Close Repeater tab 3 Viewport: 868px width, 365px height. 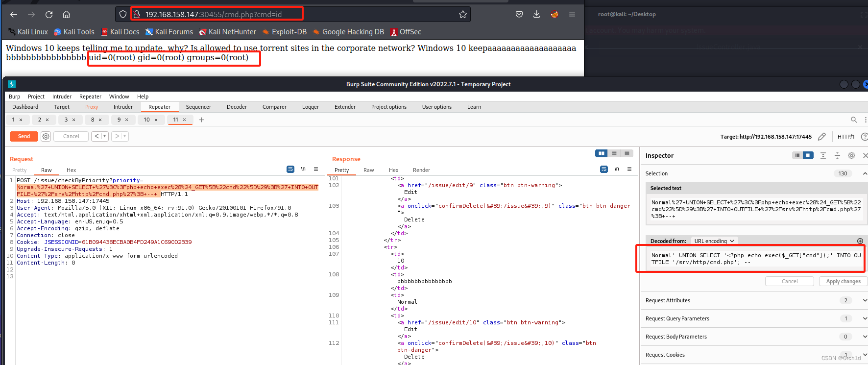point(74,120)
